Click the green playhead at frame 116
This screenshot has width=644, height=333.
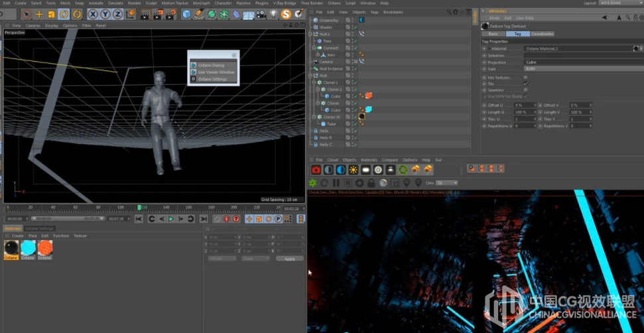pos(139,208)
